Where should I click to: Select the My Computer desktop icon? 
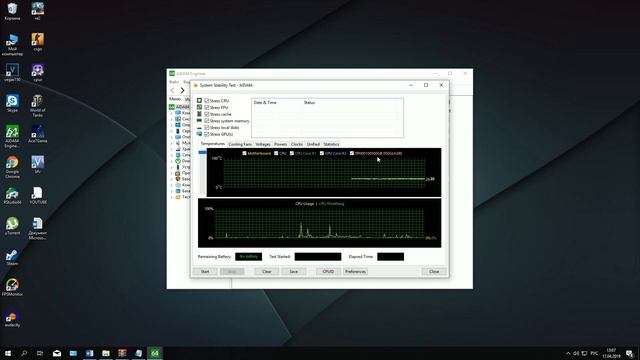[x=12, y=44]
